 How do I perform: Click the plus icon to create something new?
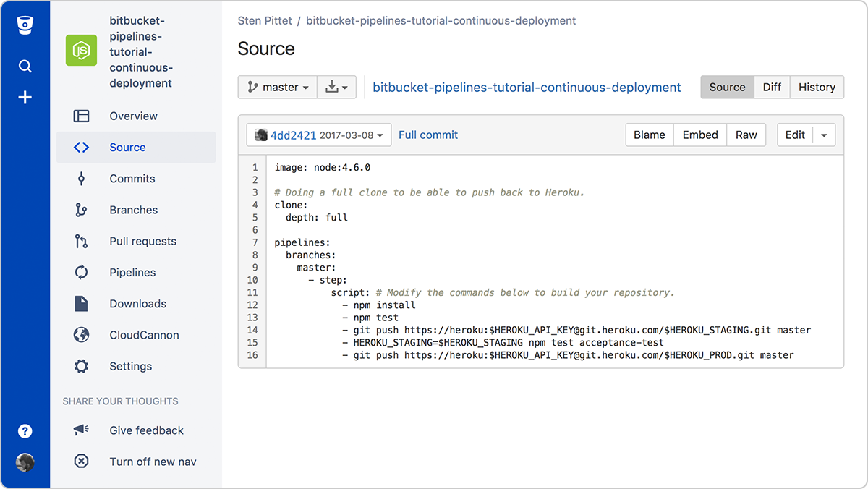click(25, 97)
